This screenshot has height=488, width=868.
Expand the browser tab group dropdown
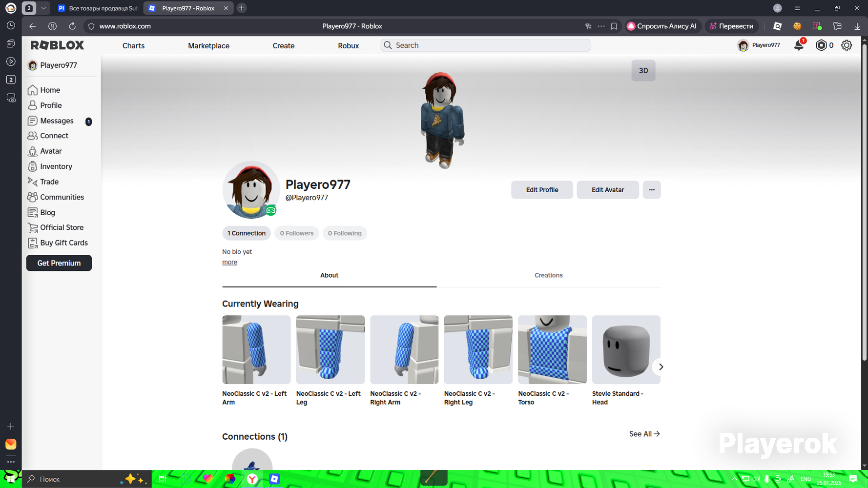pos(43,8)
